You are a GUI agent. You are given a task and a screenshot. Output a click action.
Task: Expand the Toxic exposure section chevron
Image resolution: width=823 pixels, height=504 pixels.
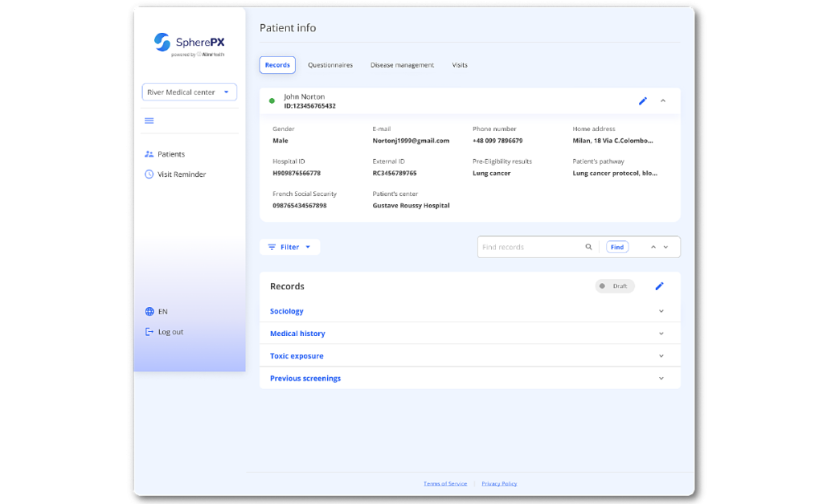point(661,356)
